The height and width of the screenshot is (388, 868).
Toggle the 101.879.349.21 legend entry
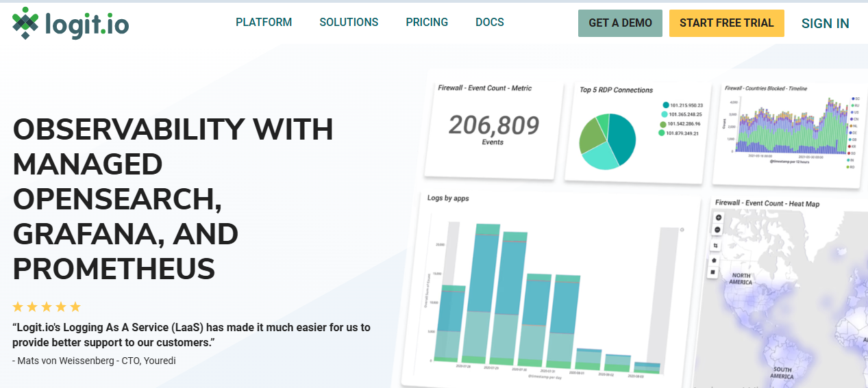[x=662, y=133]
